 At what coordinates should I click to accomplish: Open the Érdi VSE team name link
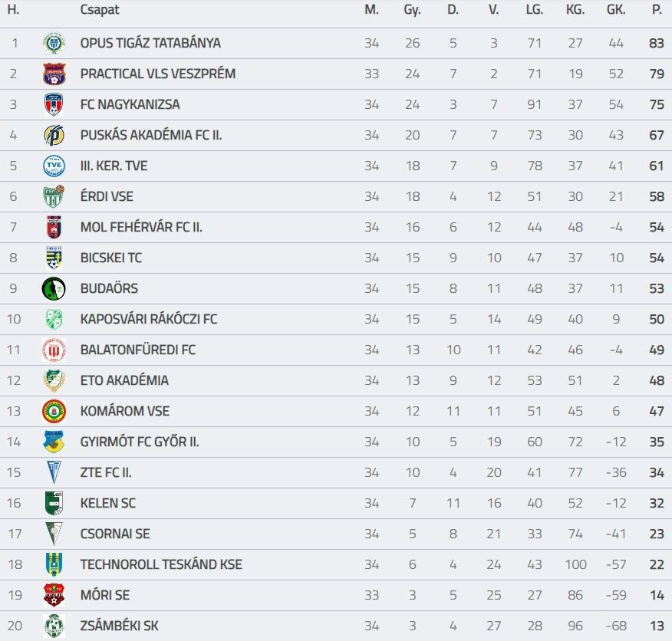coord(107,196)
